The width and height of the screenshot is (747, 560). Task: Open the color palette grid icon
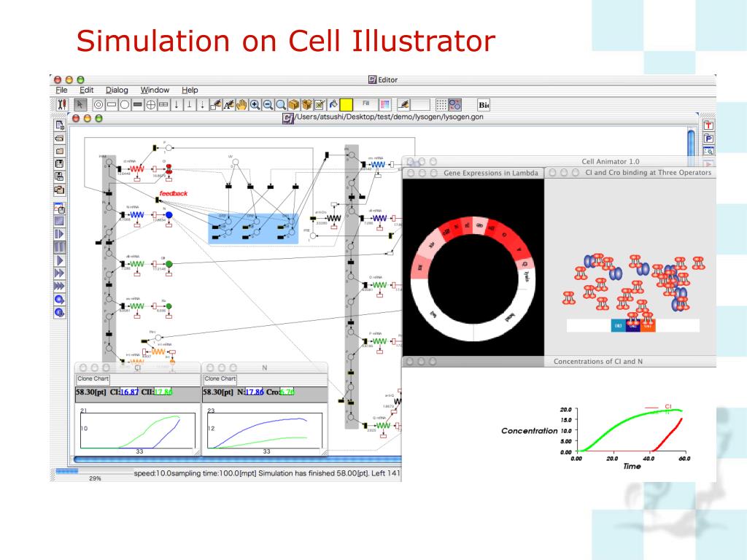[x=385, y=105]
